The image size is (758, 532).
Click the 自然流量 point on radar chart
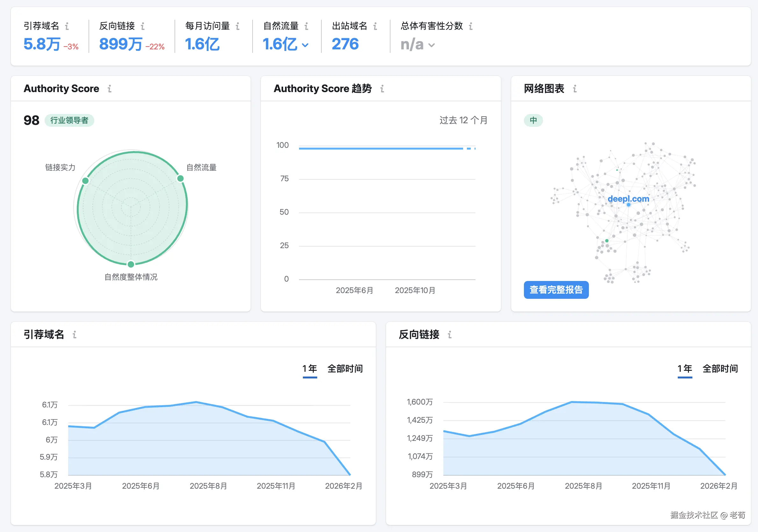click(180, 179)
